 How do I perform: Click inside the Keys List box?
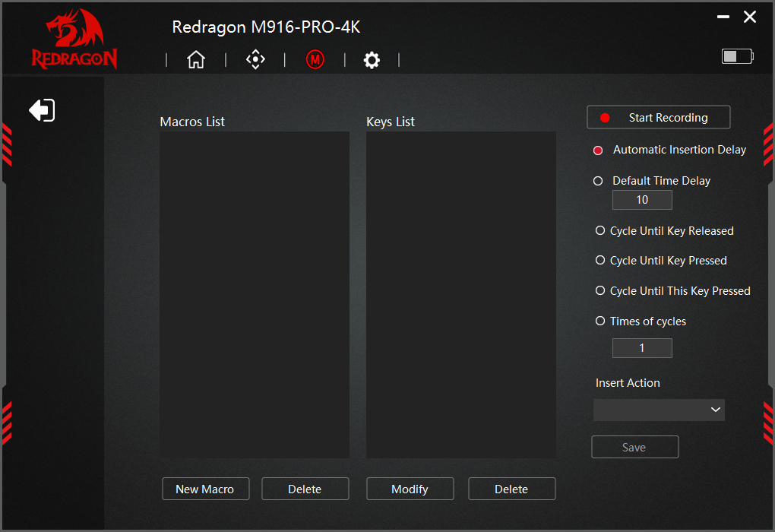[460, 295]
